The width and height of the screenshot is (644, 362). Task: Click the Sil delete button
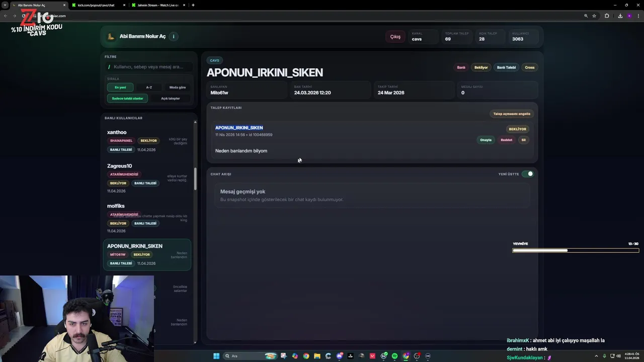click(523, 140)
